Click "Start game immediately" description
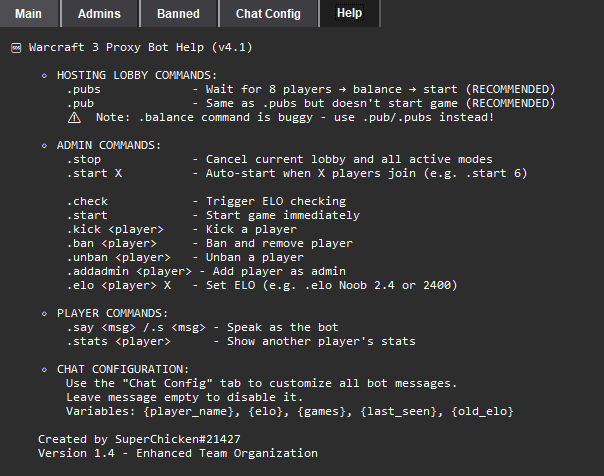The height and width of the screenshot is (476, 604). click(x=283, y=215)
